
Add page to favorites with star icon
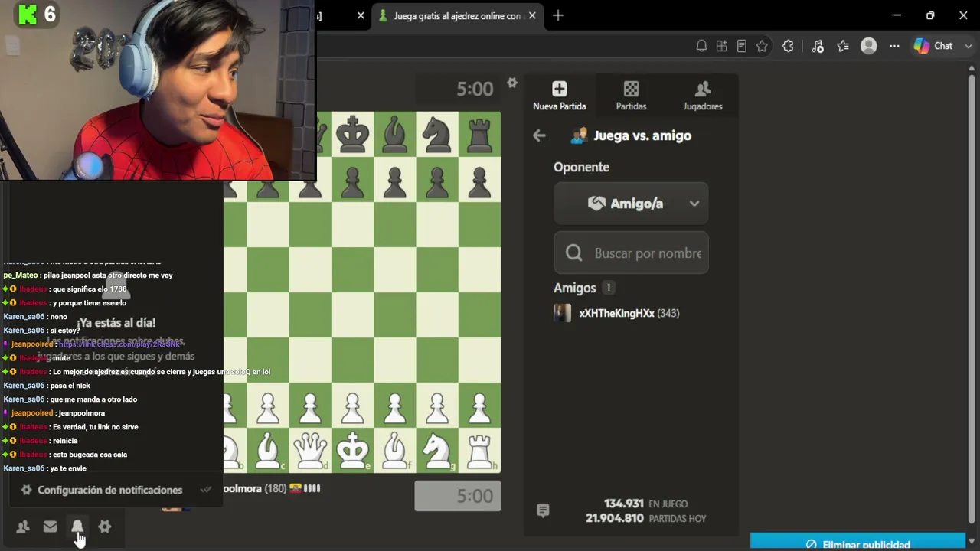tap(762, 46)
